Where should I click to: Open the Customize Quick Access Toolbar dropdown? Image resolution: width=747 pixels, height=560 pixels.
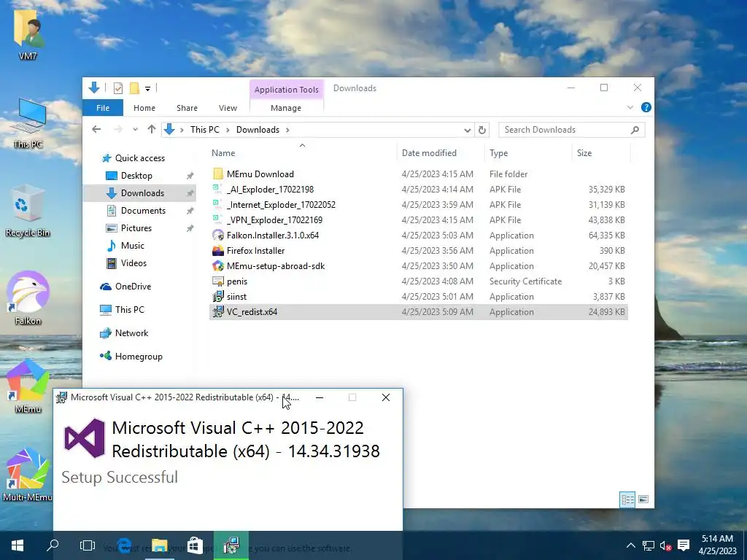(147, 88)
